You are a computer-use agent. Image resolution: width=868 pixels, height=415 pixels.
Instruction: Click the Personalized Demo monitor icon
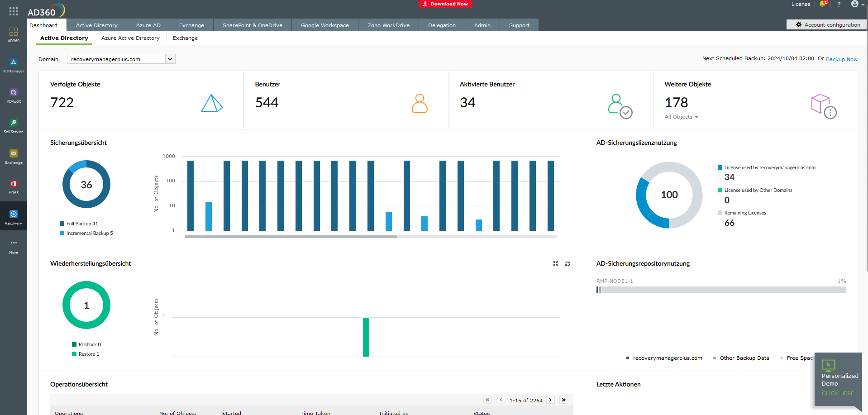coord(828,365)
